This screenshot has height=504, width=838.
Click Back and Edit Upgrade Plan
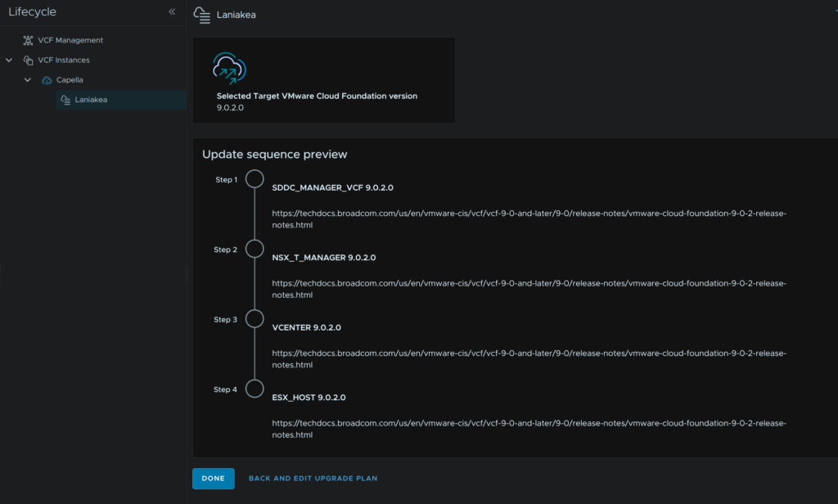pyautogui.click(x=313, y=479)
